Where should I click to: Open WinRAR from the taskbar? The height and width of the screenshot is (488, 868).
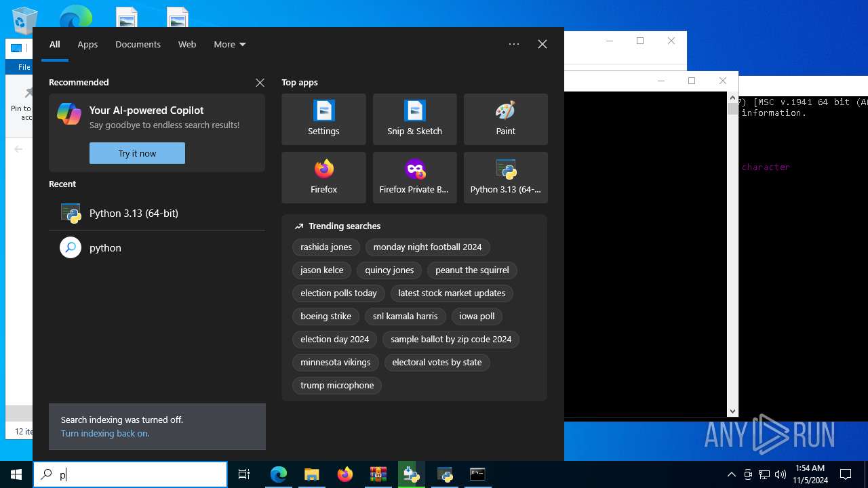click(378, 474)
